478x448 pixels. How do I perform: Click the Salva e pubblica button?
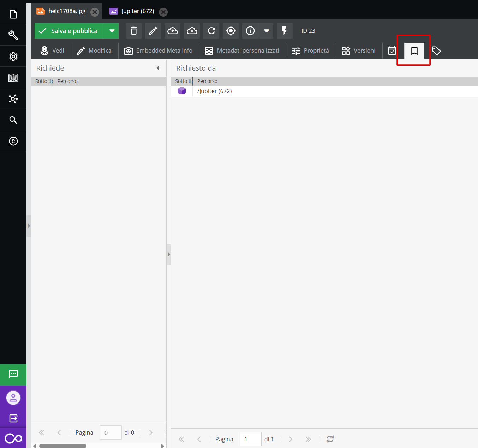coord(70,31)
